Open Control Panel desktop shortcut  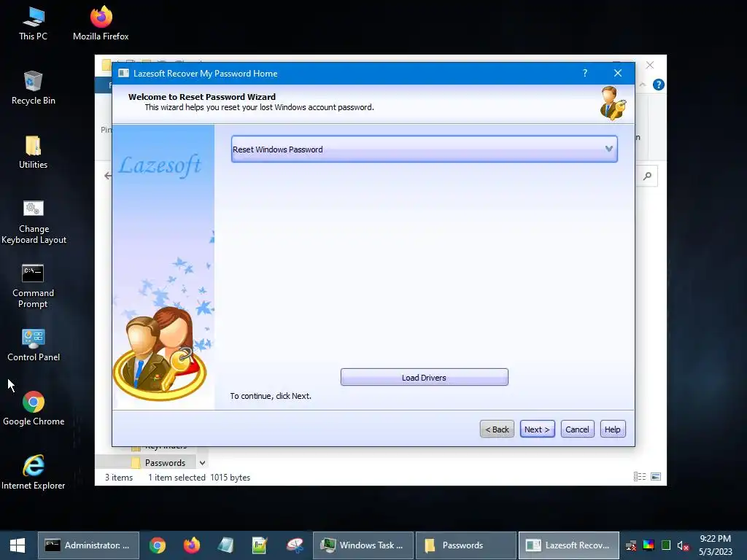click(34, 345)
